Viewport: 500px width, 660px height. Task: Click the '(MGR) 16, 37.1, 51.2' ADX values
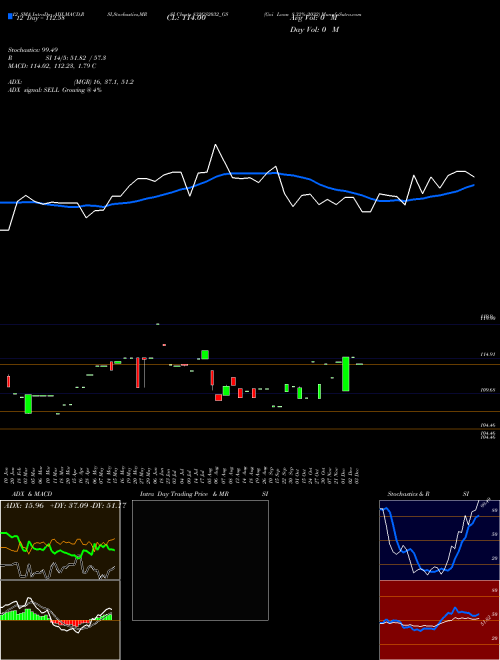pyautogui.click(x=104, y=82)
